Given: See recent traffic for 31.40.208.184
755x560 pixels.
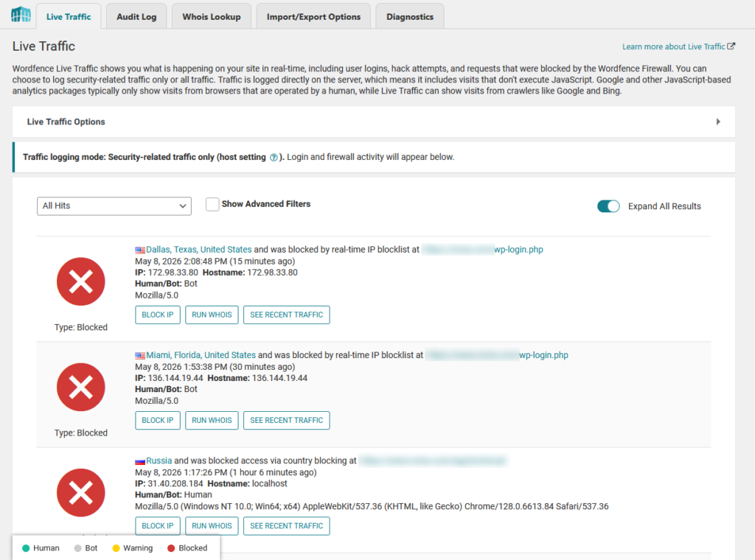Looking at the screenshot, I should pos(287,526).
